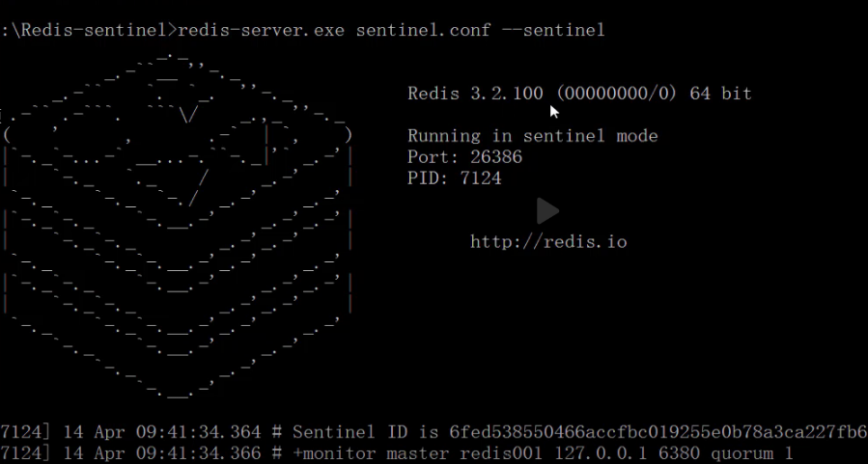Click the play button overlay
868x464 pixels.
pyautogui.click(x=547, y=210)
